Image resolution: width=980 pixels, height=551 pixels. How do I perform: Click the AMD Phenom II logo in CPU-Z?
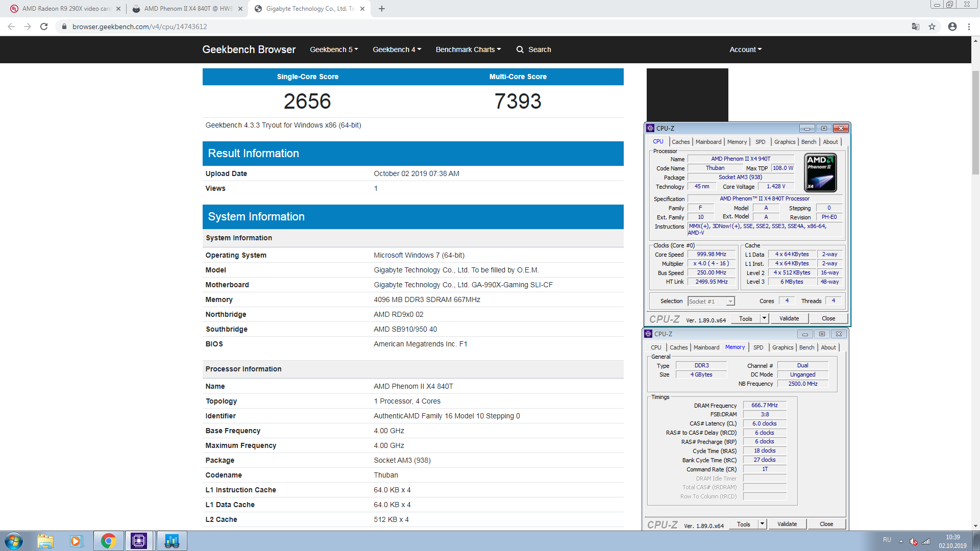tap(820, 172)
